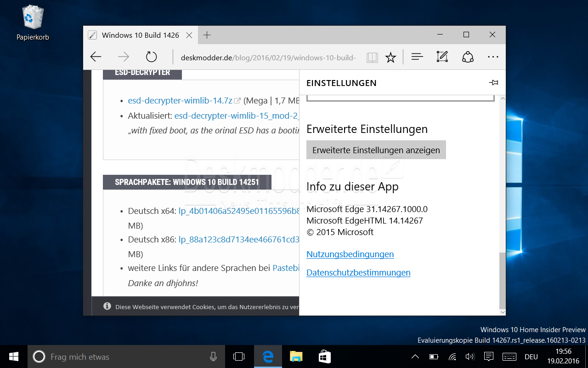This screenshot has height=368, width=588.
Task: Click the 'Info zu dieser App' heading
Action: (352, 187)
